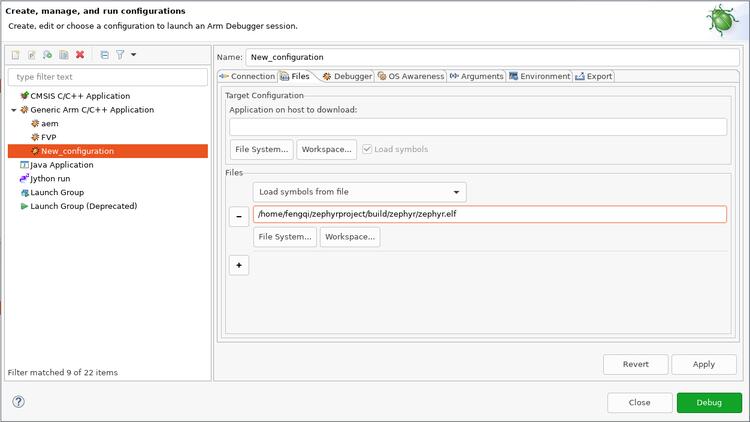Click the New launch configuration icon
Image resolution: width=750 pixels, height=422 pixels.
pyautogui.click(x=15, y=55)
